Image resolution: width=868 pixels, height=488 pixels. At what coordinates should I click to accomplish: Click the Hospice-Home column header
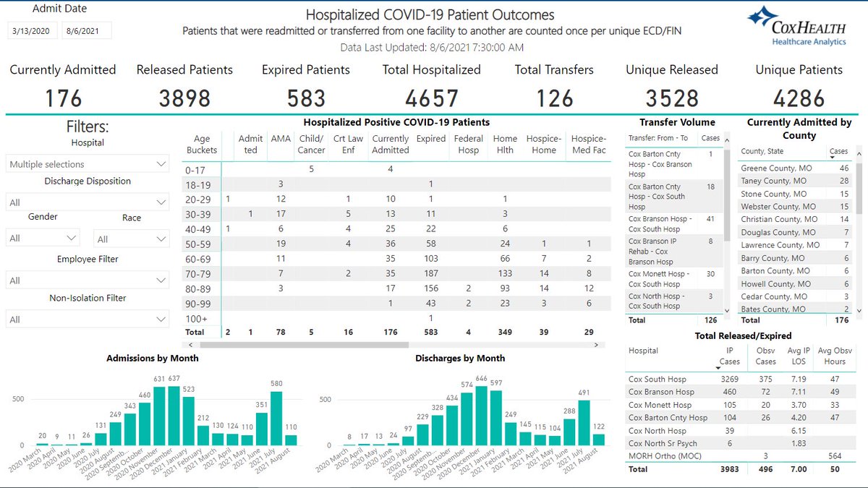click(x=544, y=145)
